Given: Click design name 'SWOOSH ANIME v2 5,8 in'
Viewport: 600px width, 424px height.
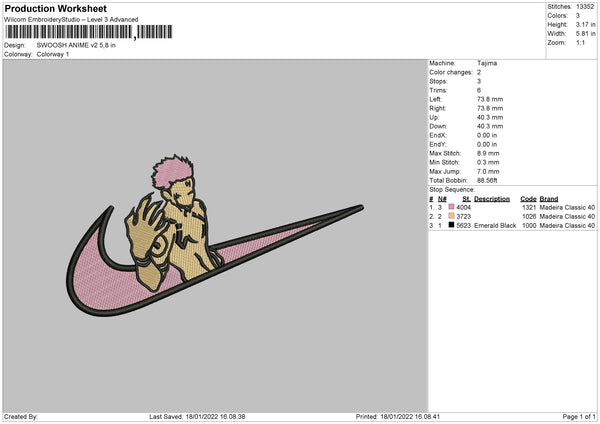Looking at the screenshot, I should [x=76, y=45].
